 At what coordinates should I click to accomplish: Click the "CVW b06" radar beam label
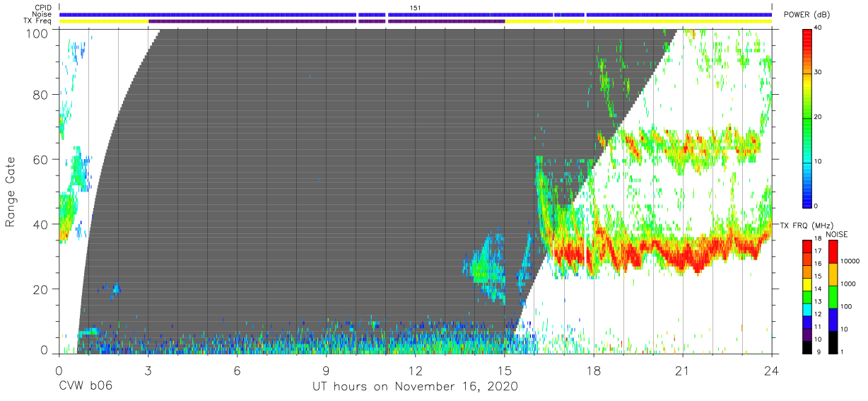(x=86, y=387)
